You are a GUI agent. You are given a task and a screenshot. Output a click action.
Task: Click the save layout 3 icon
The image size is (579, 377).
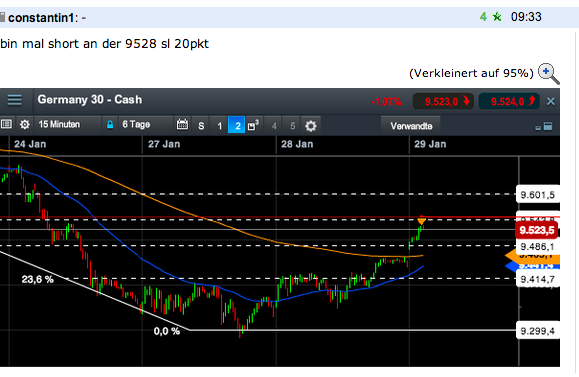click(253, 125)
